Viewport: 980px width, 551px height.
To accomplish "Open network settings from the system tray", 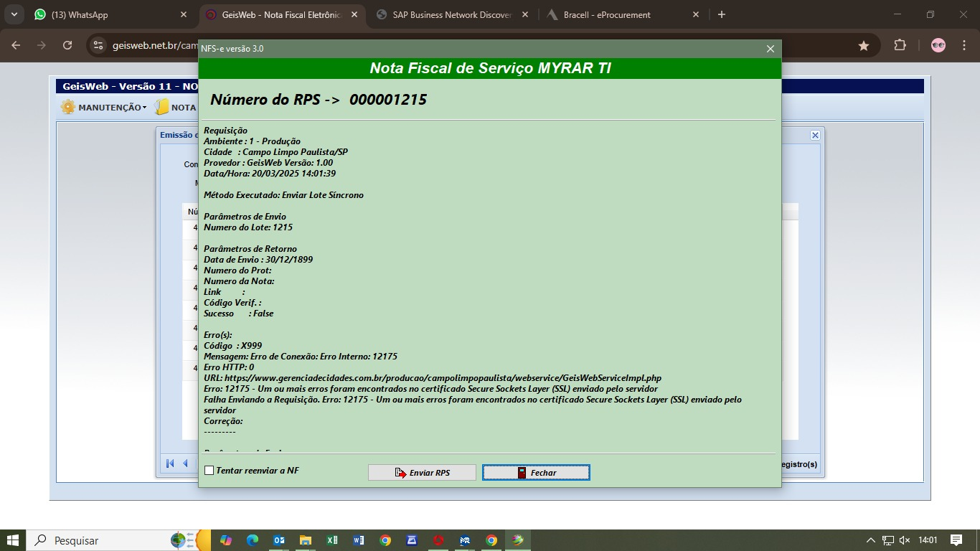I will tap(888, 540).
